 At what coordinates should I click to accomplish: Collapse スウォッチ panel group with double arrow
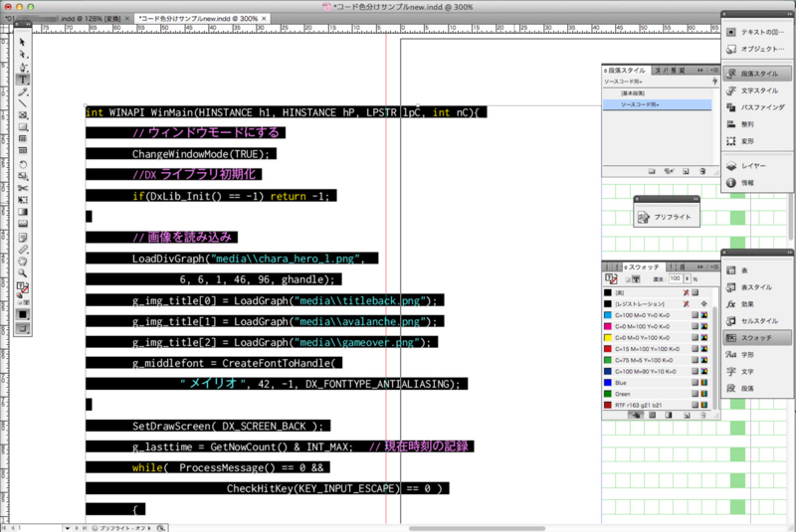(x=700, y=266)
